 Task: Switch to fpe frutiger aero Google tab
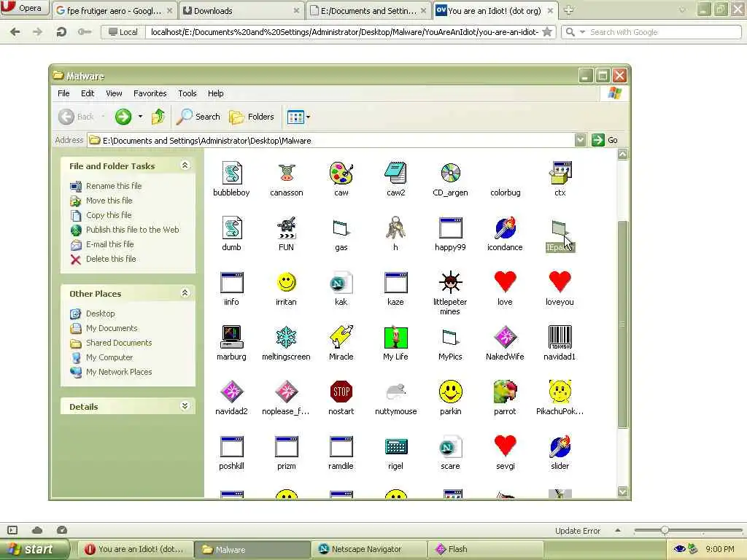click(113, 10)
